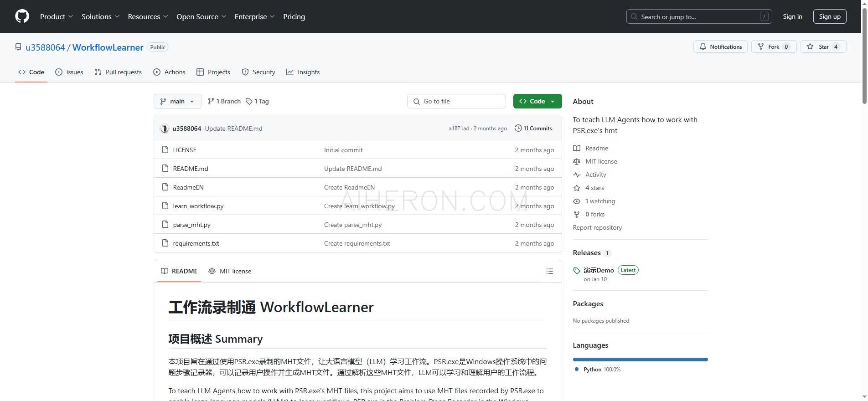
Task: Click the Sign in link
Action: pos(792,16)
